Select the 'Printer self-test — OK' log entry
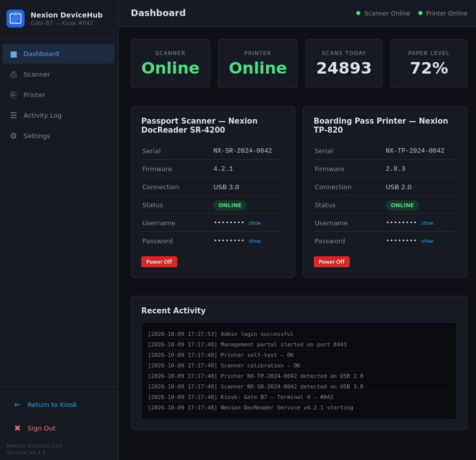 coord(299,355)
